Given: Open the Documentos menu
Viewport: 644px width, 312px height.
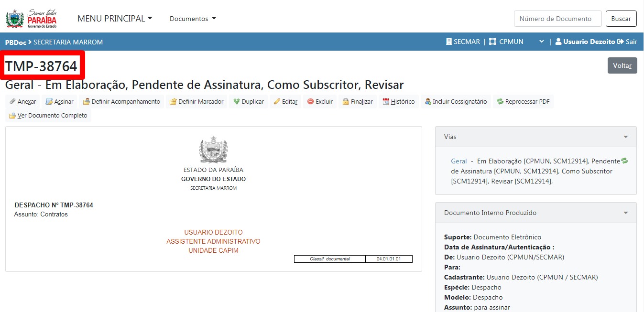Looking at the screenshot, I should 193,19.
